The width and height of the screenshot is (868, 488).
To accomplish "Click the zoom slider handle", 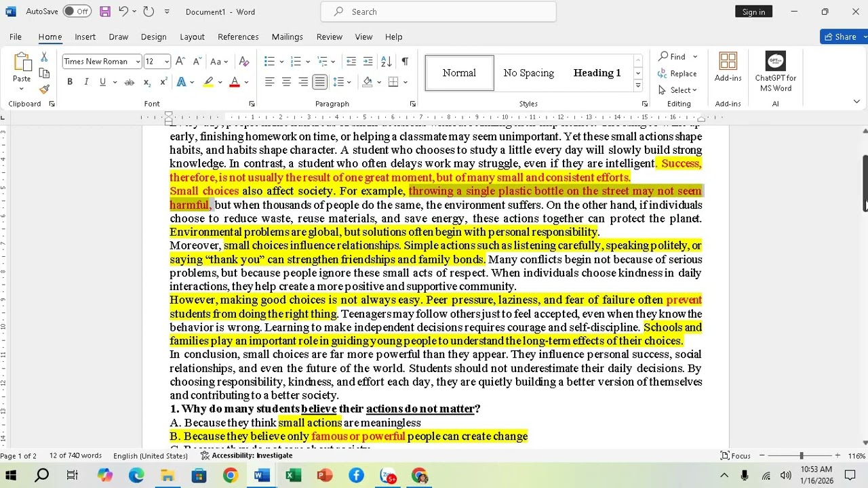I will click(801, 455).
